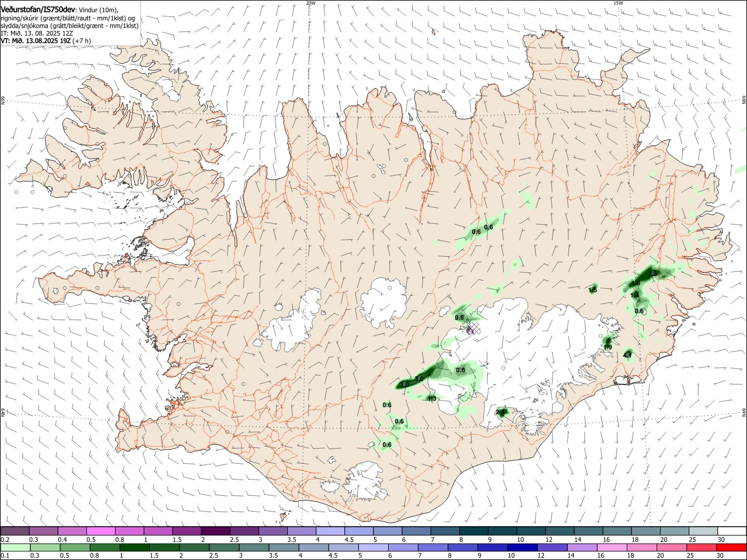This screenshot has width=747, height=560.
Task: Pick the bottom-row pale pink swatch above 16
Action: [x=612, y=548]
